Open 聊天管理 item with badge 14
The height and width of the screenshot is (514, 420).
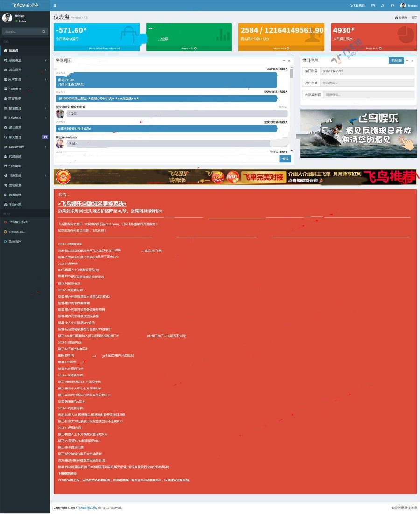(x=25, y=137)
